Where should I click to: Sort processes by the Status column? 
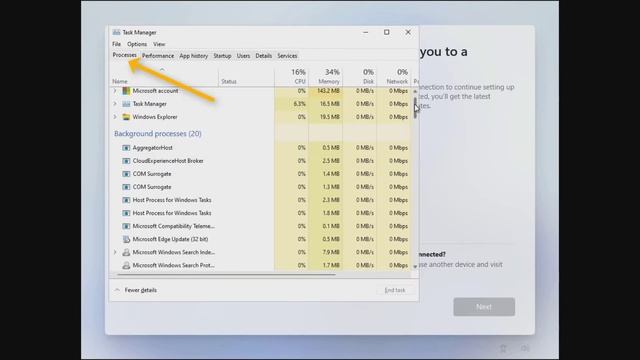click(229, 82)
